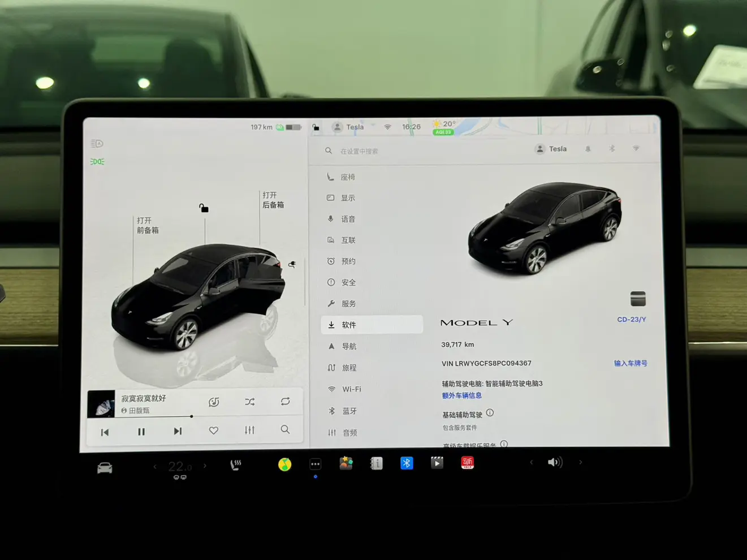Open the audio equalizer icon in player

[249, 430]
